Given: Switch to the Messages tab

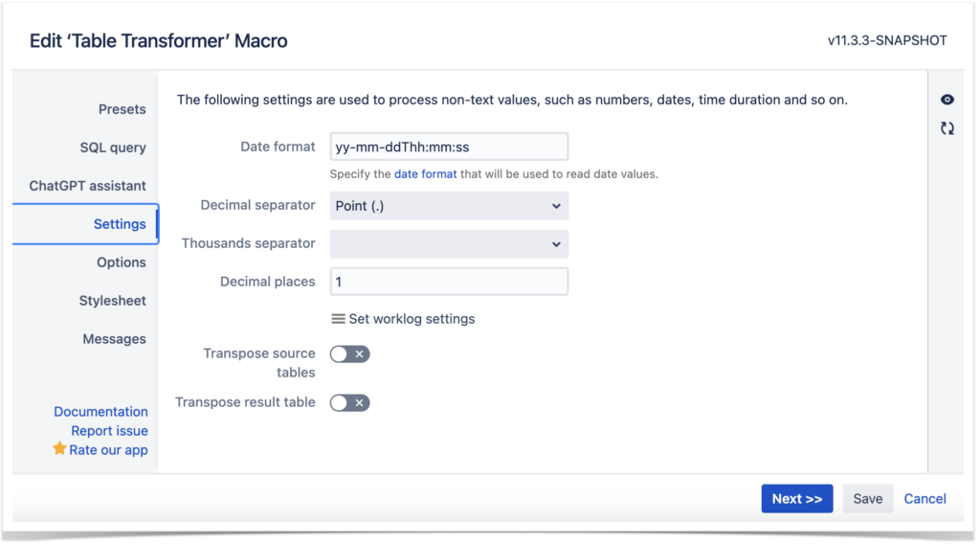Looking at the screenshot, I should click(115, 338).
